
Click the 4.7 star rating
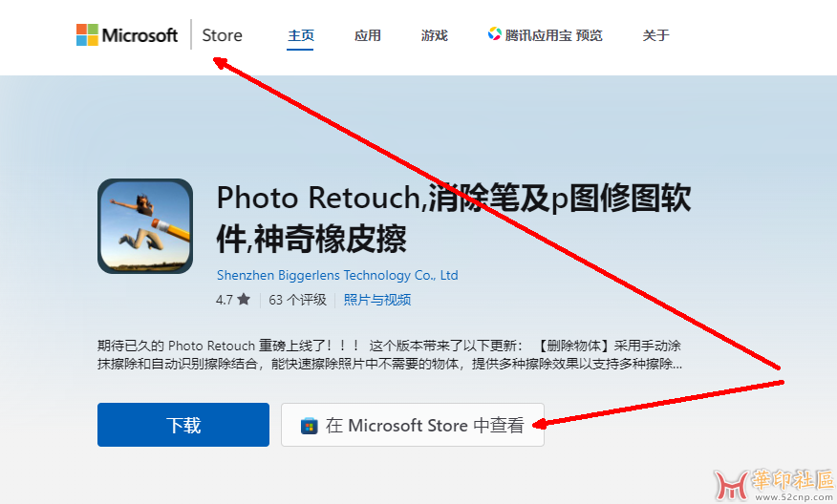(233, 300)
